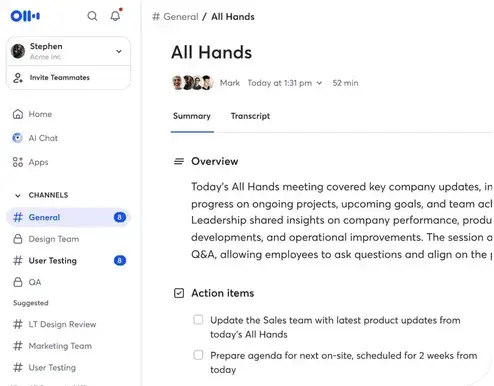Click the General unread badge 8

click(120, 217)
